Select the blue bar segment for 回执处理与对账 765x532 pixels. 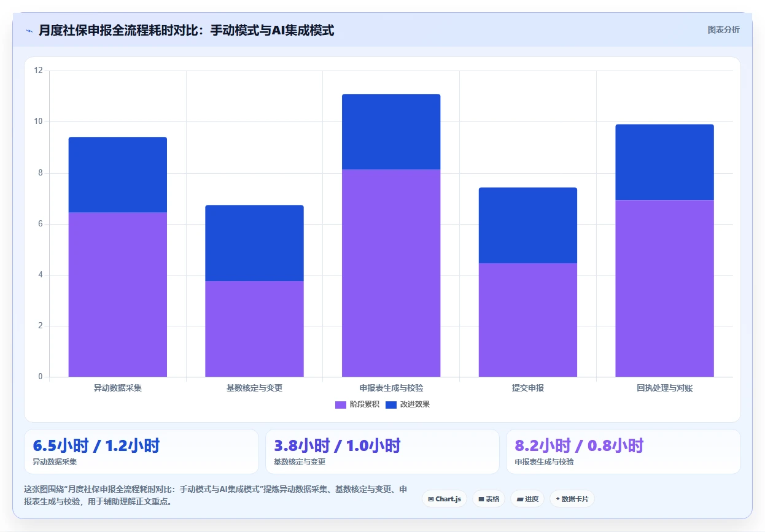click(x=665, y=162)
